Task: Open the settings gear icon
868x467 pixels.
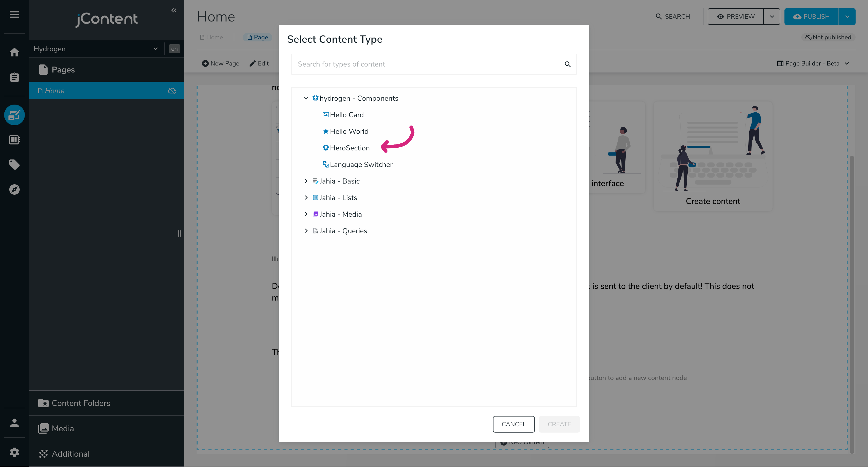Action: pos(14,452)
